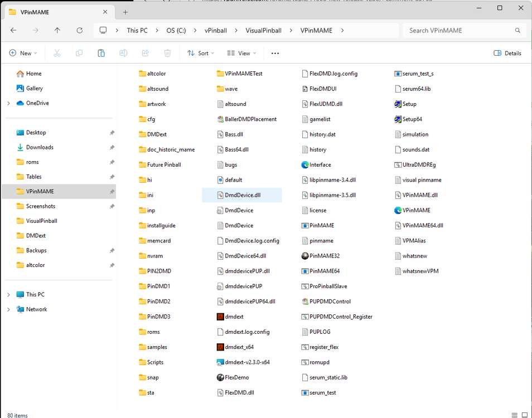Unpin roms from Quick access
Screen dimensions: 532x418
point(112,162)
